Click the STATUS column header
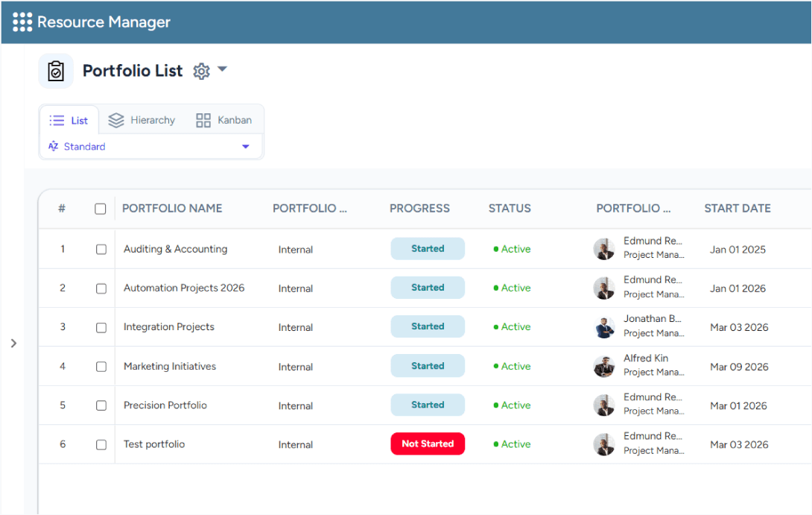 [510, 208]
